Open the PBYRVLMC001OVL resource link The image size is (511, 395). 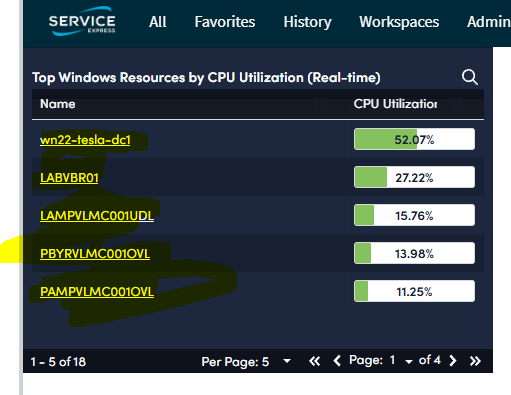(95, 254)
